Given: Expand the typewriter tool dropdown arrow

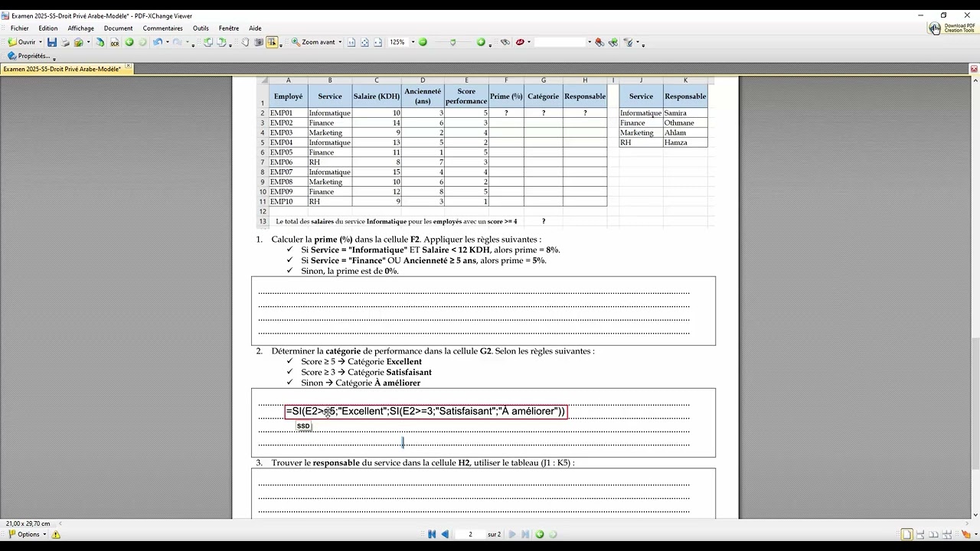Looking at the screenshot, I should tap(528, 42).
